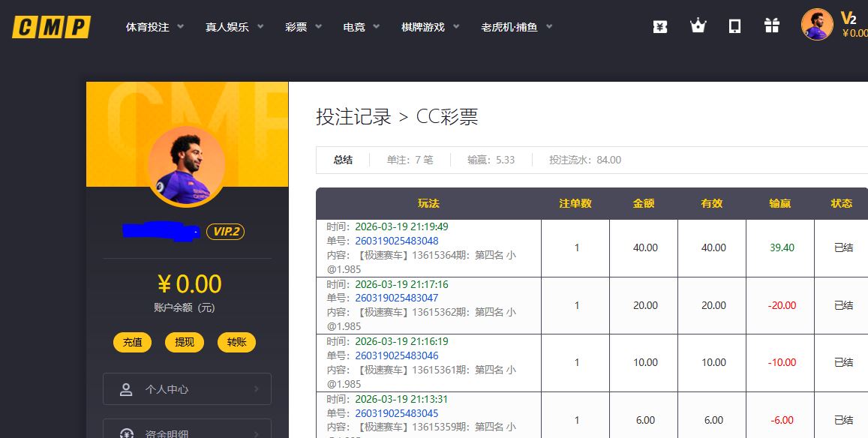Click the 提现 withdraw button
This screenshot has height=438, width=868.
tap(185, 342)
